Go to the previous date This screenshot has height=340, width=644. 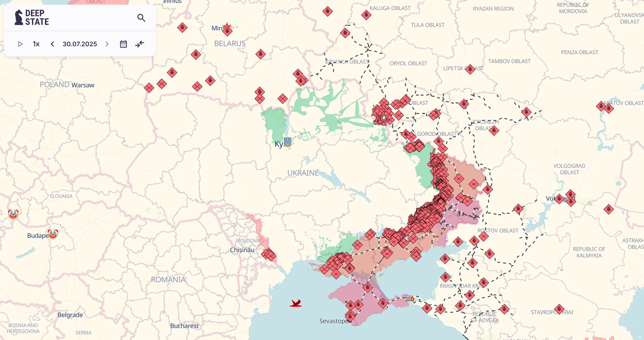click(x=52, y=44)
